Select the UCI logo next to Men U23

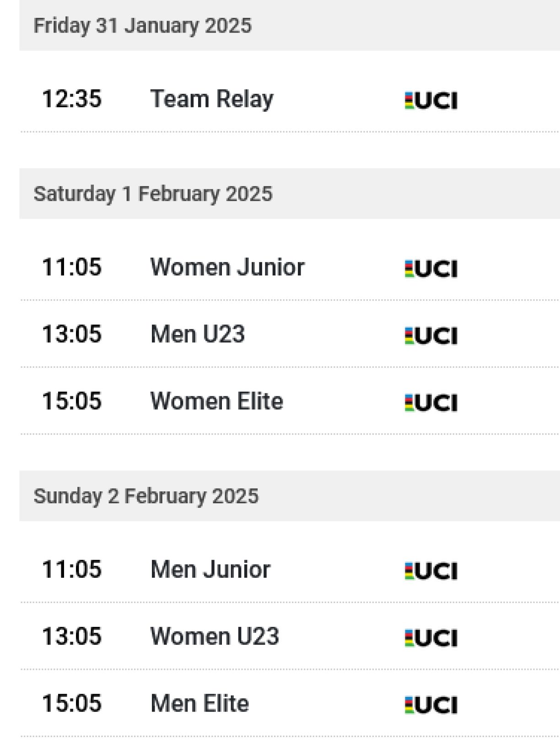coord(431,335)
